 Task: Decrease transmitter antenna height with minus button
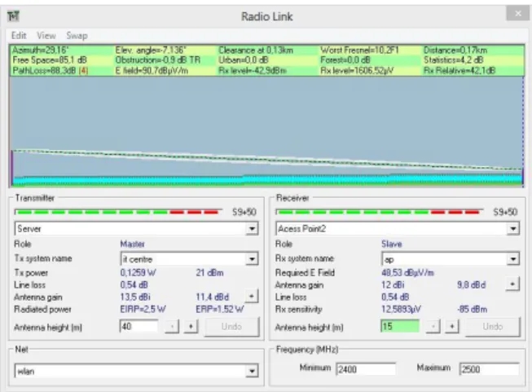pos(172,327)
